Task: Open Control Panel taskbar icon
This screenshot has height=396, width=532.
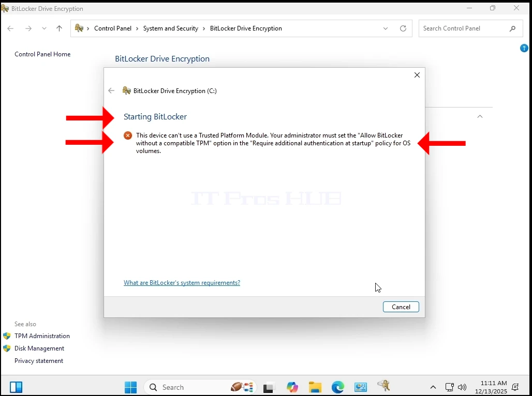Action: tap(360, 387)
